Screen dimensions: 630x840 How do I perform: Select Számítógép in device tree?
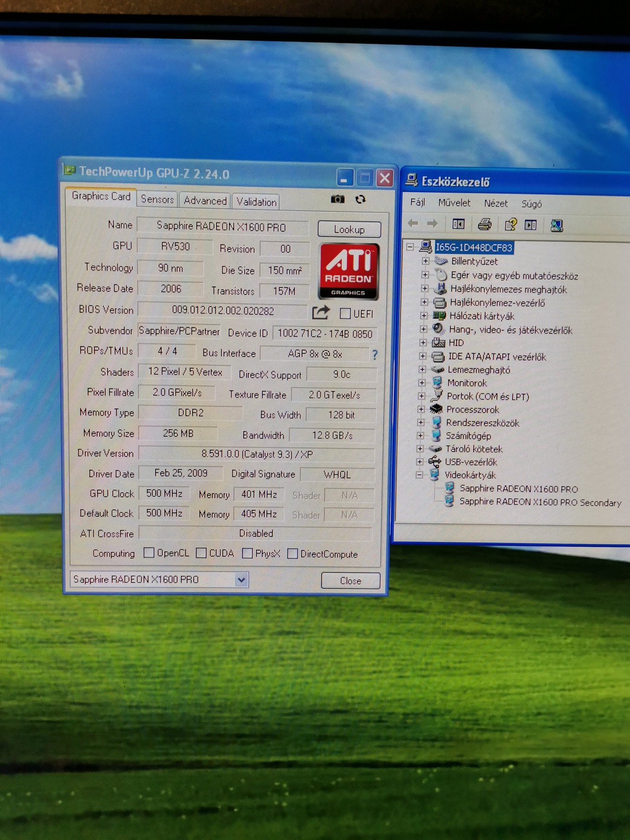tap(468, 436)
